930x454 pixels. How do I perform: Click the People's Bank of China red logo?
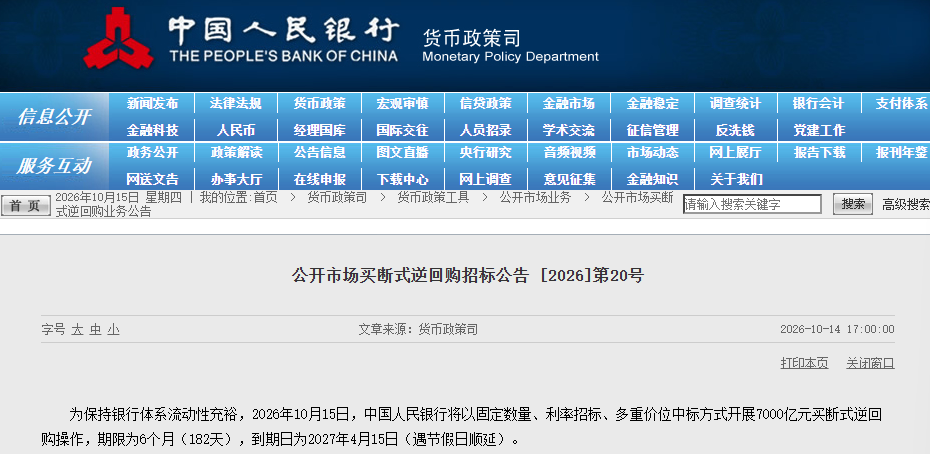tap(119, 38)
